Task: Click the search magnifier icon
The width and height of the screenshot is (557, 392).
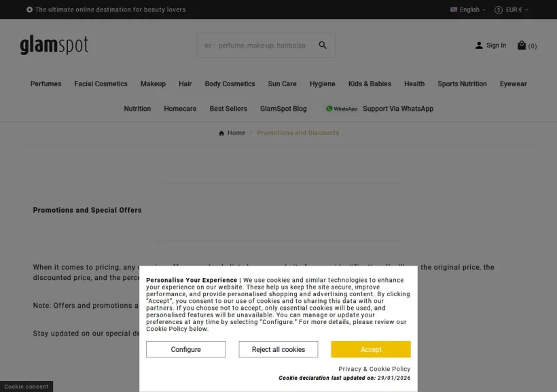Action: [322, 45]
